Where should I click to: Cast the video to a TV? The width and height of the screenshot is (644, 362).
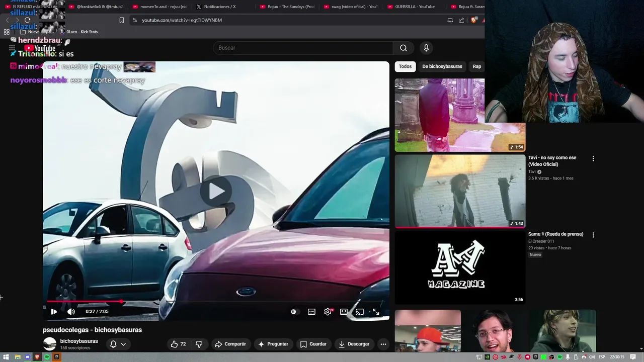coord(360,312)
